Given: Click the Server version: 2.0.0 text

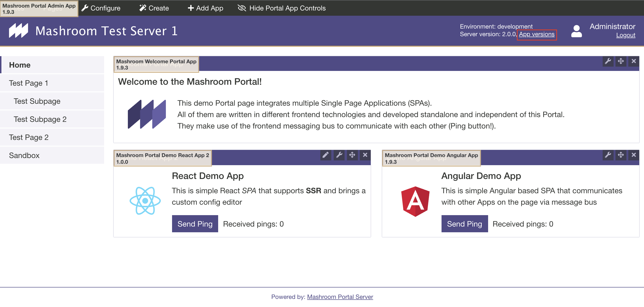Looking at the screenshot, I should pyautogui.click(x=489, y=34).
